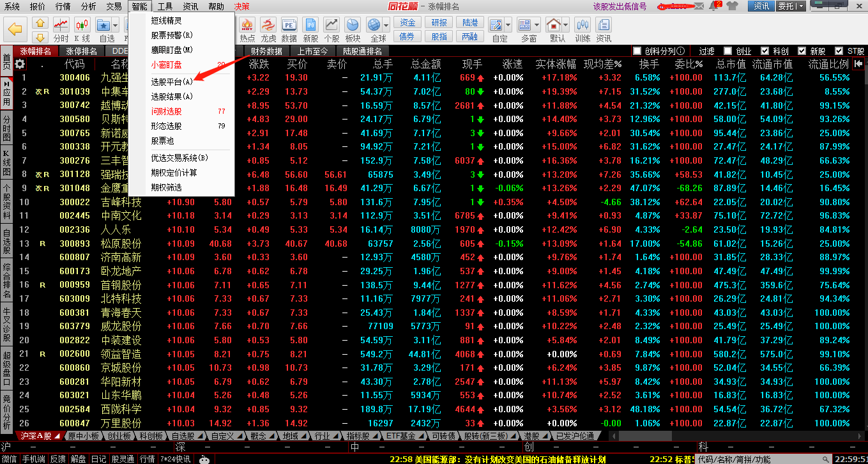Image resolution: width=868 pixels, height=464 pixels.
Task: Click the 陆港 button
Action: click(469, 22)
